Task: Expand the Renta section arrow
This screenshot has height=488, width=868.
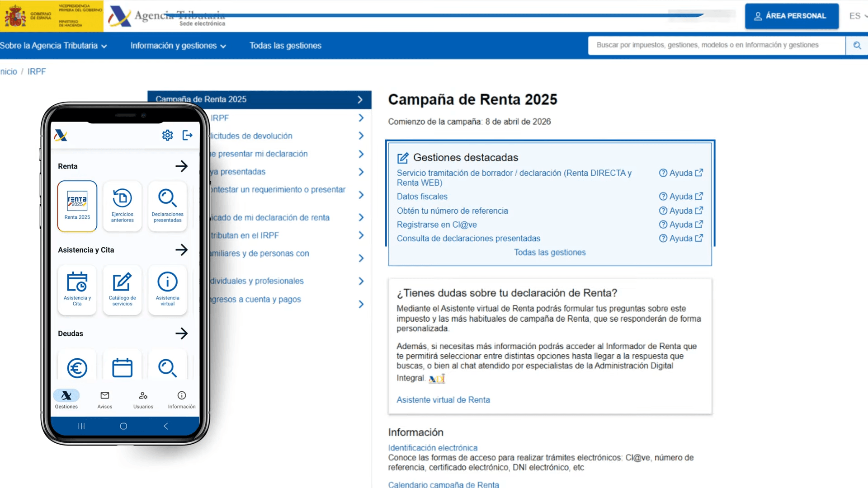Action: pyautogui.click(x=182, y=166)
